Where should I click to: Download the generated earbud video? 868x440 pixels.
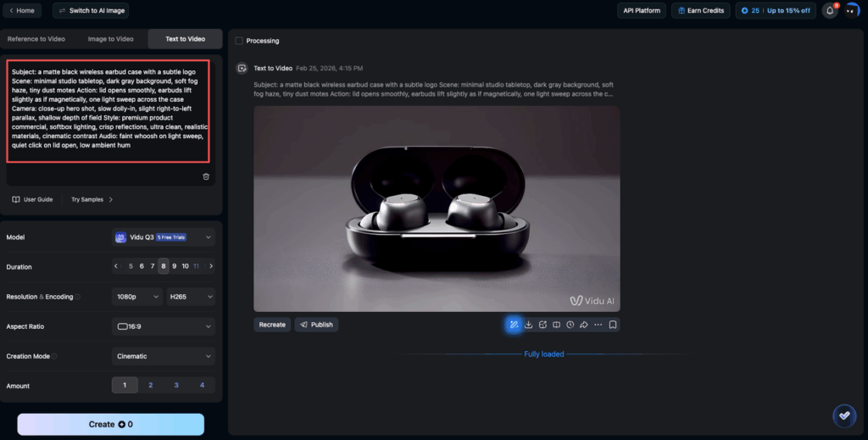(529, 325)
